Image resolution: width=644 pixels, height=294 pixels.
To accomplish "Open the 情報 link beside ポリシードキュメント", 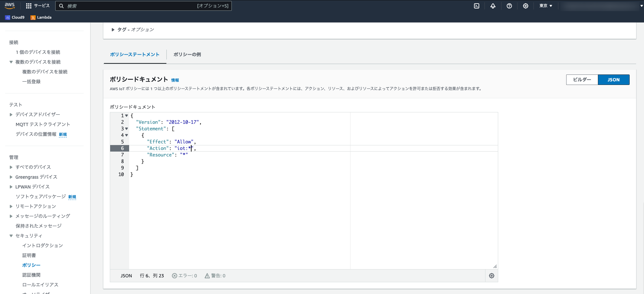I will click(x=175, y=80).
